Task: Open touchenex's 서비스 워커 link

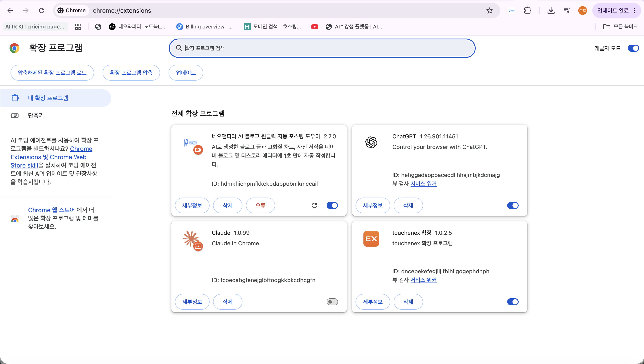Action: pyautogui.click(x=423, y=280)
